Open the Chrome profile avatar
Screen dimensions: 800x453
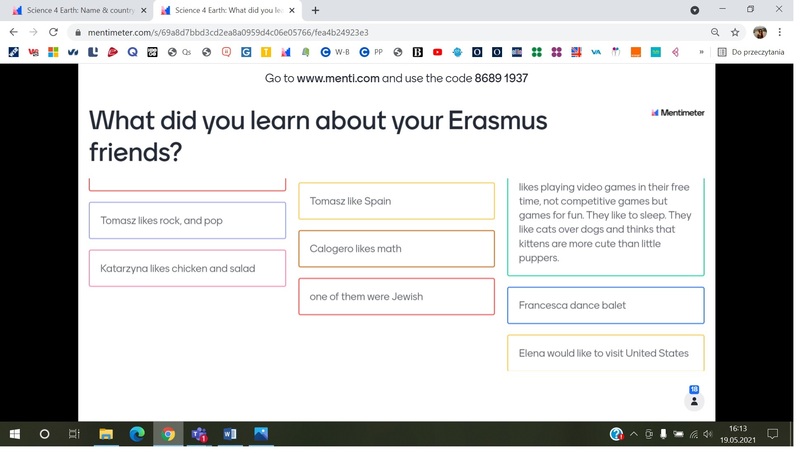760,32
